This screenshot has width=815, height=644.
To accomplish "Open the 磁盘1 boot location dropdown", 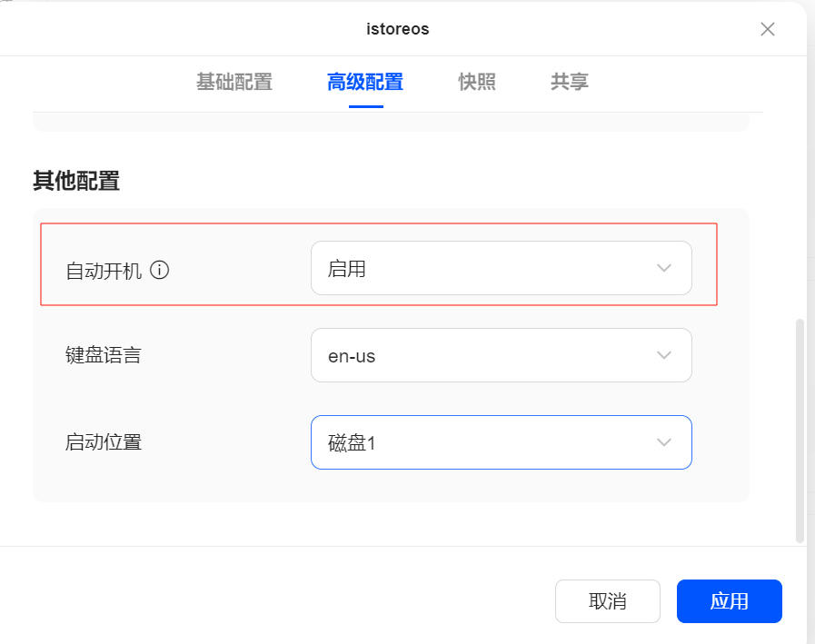I will click(501, 442).
